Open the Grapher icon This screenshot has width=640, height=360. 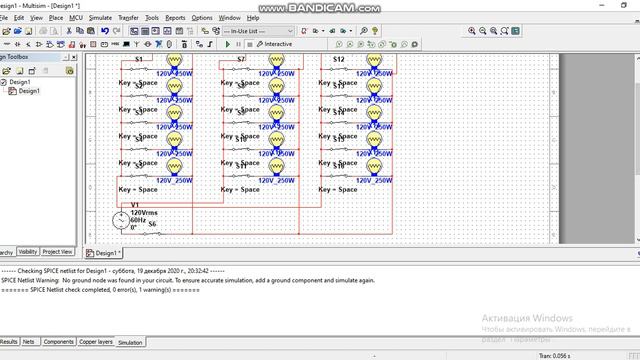tap(167, 31)
